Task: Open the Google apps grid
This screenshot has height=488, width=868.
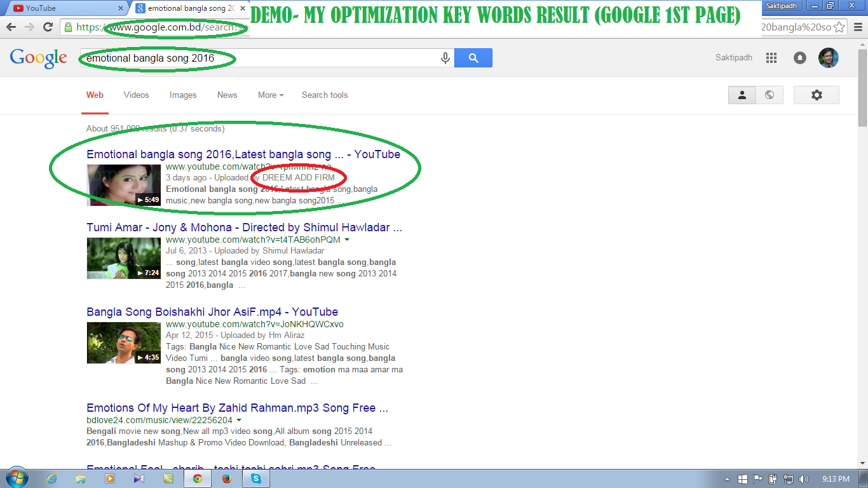Action: click(771, 58)
